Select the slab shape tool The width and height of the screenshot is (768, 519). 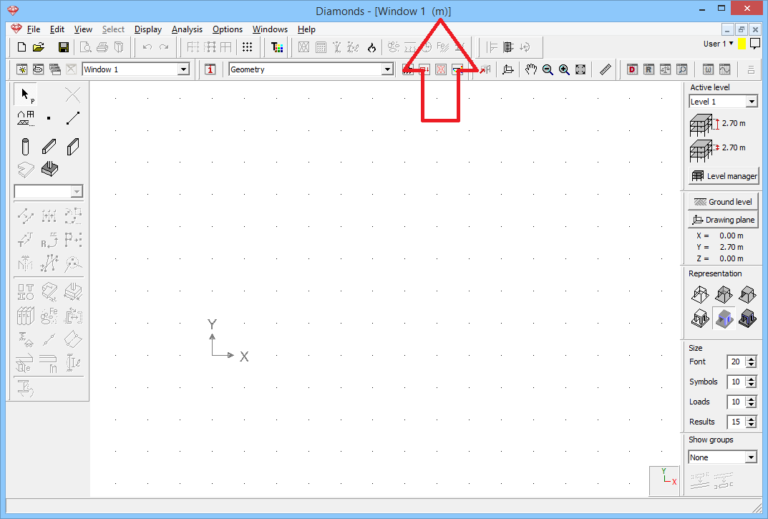click(x=25, y=169)
